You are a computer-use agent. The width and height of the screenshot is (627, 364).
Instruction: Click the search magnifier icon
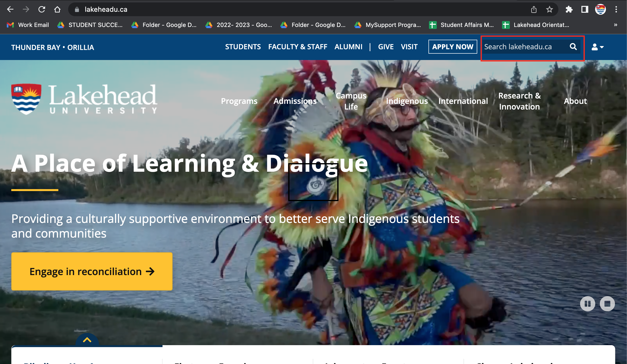[573, 47]
